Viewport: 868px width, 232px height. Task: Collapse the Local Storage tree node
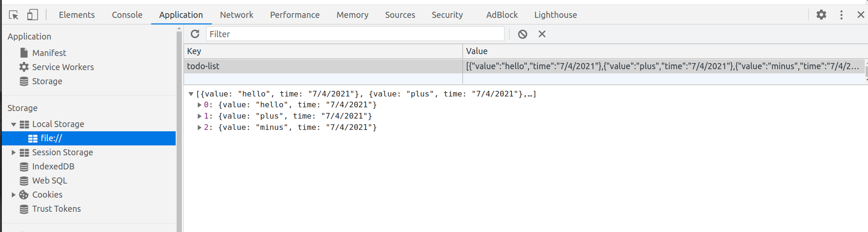click(14, 124)
